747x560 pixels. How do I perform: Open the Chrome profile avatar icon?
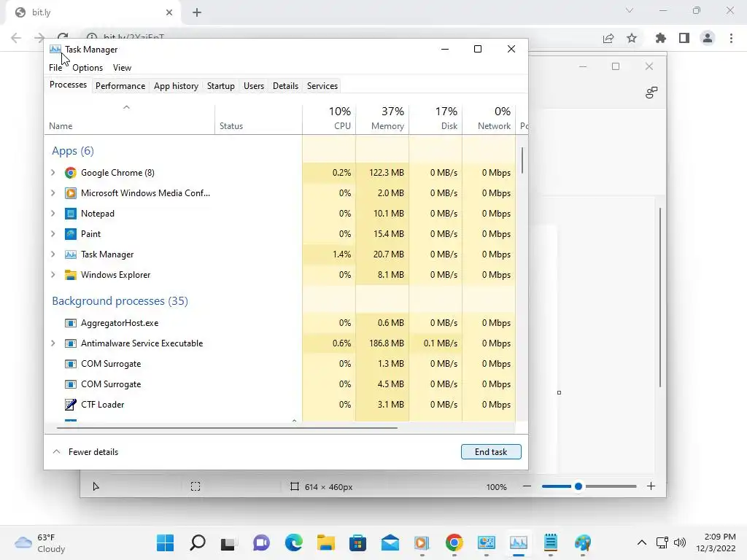click(708, 38)
